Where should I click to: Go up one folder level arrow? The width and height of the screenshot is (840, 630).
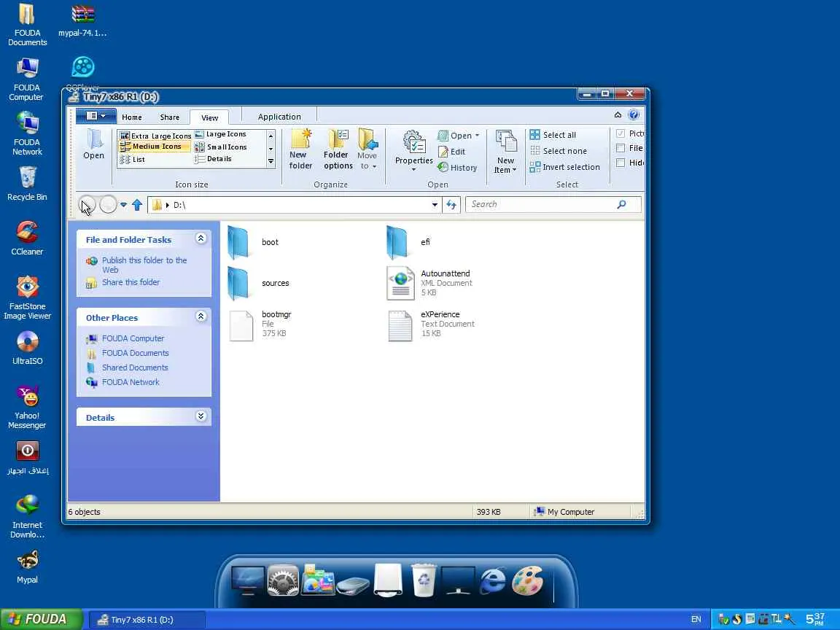137,205
